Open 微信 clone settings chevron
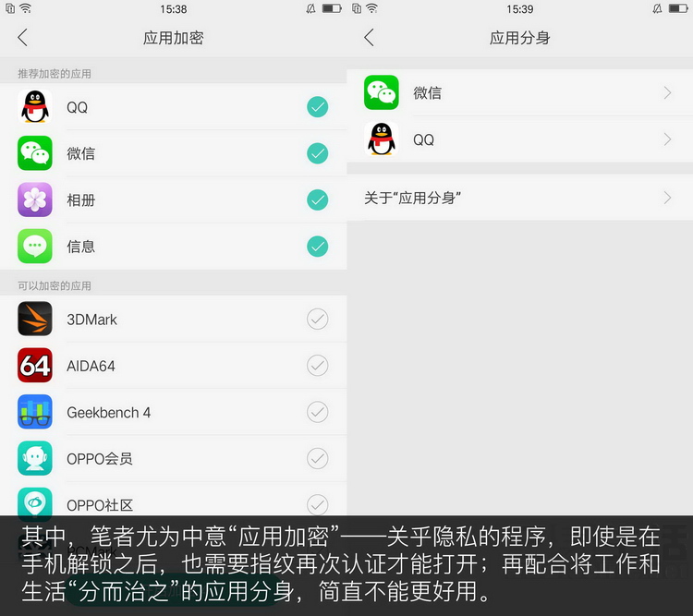Viewport: 693px width, 616px height. (x=667, y=92)
